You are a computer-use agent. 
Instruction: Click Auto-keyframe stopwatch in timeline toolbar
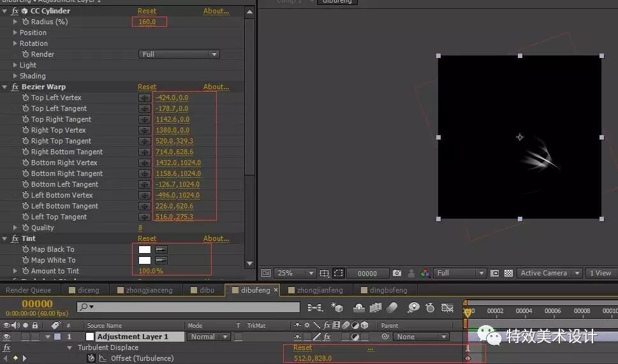click(430, 307)
